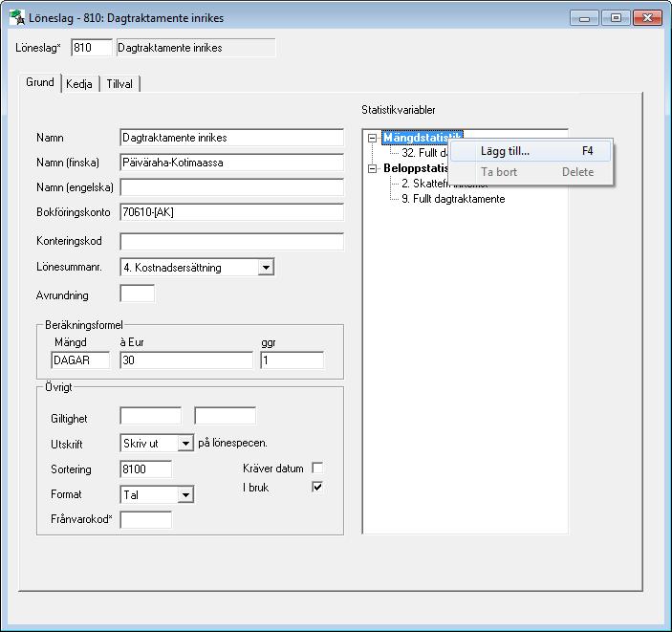Open the Tillval tab

(119, 83)
